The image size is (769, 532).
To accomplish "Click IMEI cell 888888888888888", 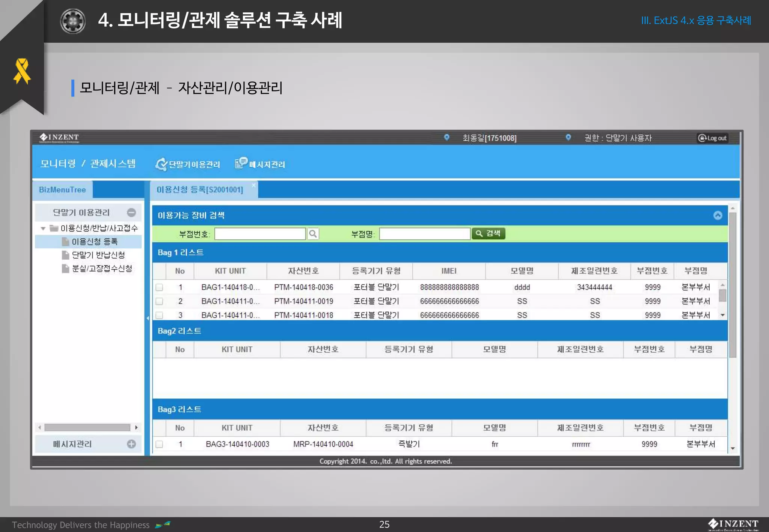I will [449, 287].
